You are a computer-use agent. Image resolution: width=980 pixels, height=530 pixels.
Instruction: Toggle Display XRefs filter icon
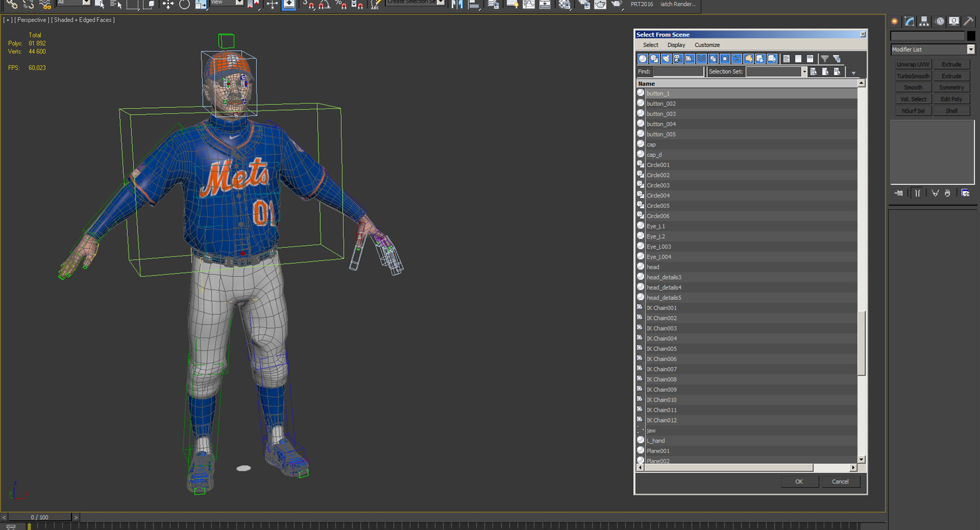[x=725, y=59]
